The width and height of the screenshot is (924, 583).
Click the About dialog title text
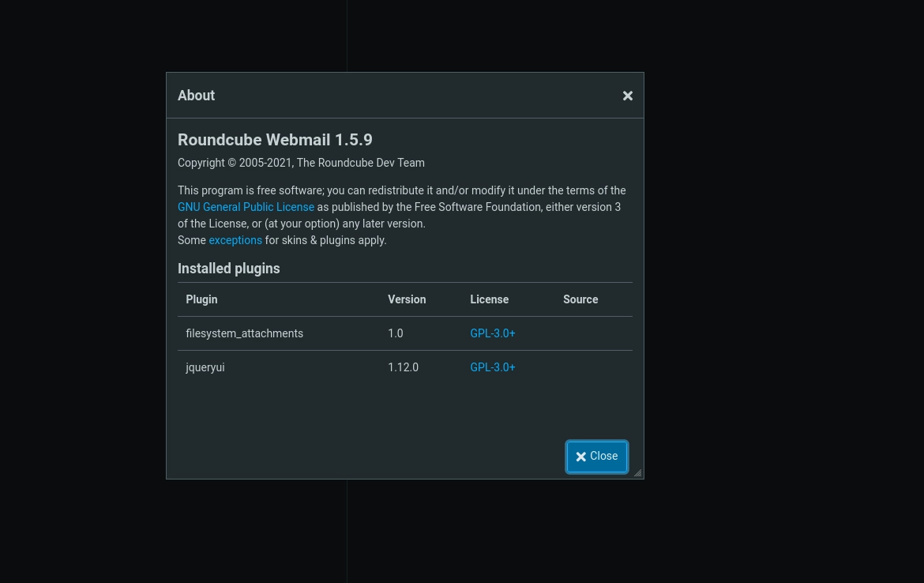pos(196,96)
